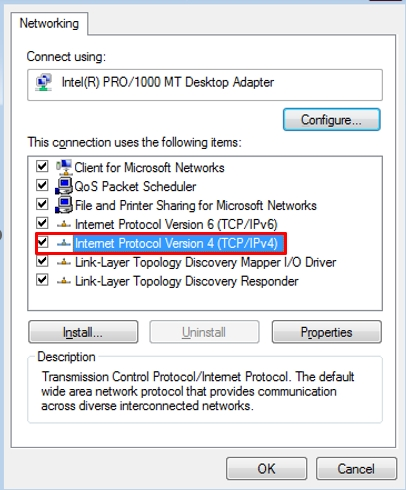Viewport: 406px width, 490px height.
Task: Disable Internet Protocol Version 6 checkbox
Action: (x=42, y=223)
